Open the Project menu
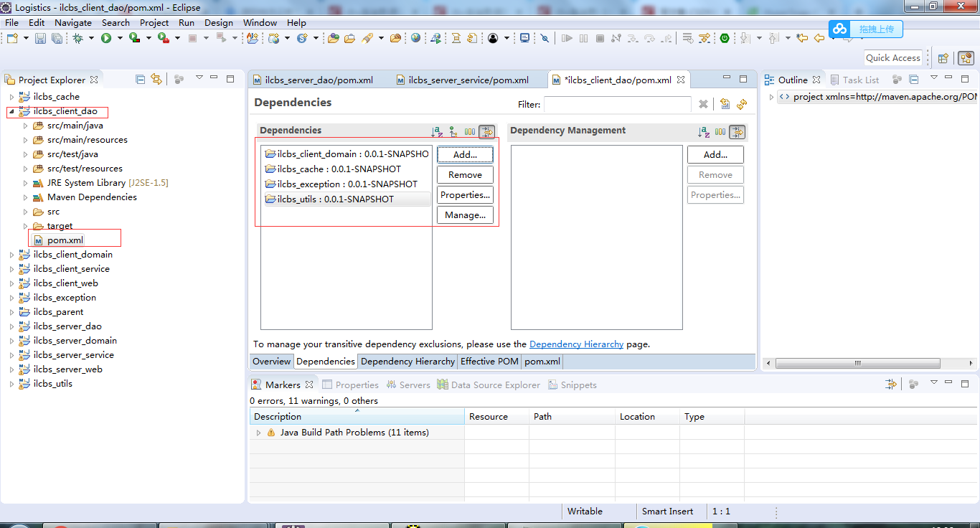The image size is (980, 528). coord(154,22)
